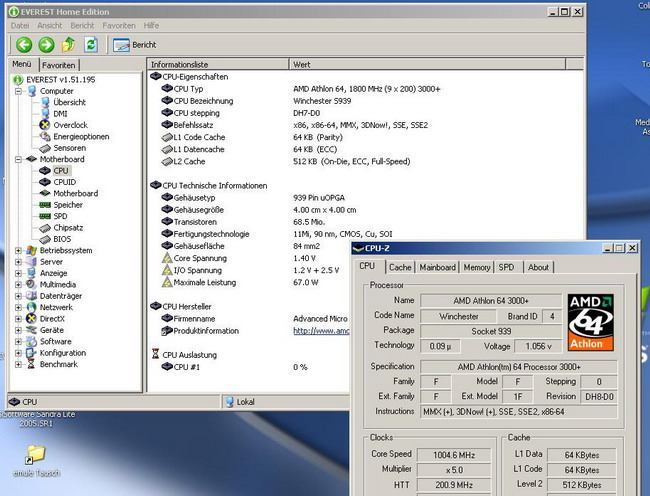The height and width of the screenshot is (496, 650).
Task: Select the DMI icon in the tree
Action: [45, 114]
